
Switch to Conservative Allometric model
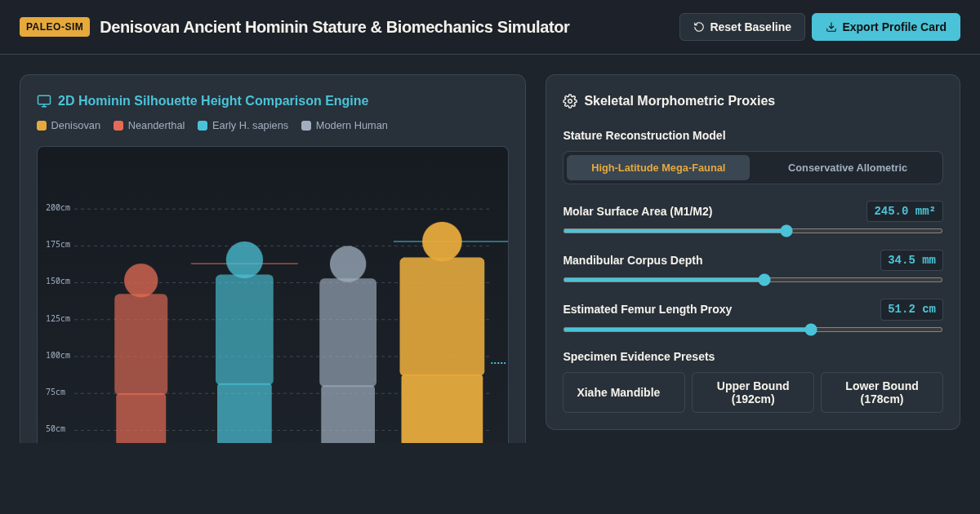848,167
